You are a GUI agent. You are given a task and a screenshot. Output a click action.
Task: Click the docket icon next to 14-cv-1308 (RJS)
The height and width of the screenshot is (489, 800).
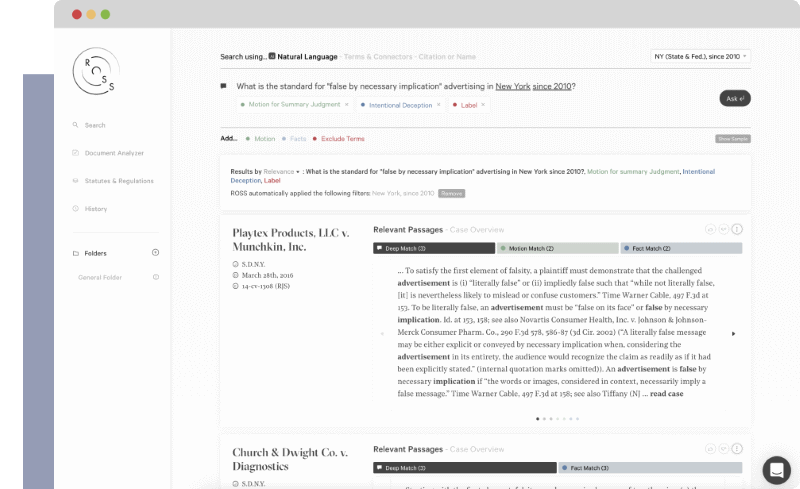pyautogui.click(x=235, y=286)
